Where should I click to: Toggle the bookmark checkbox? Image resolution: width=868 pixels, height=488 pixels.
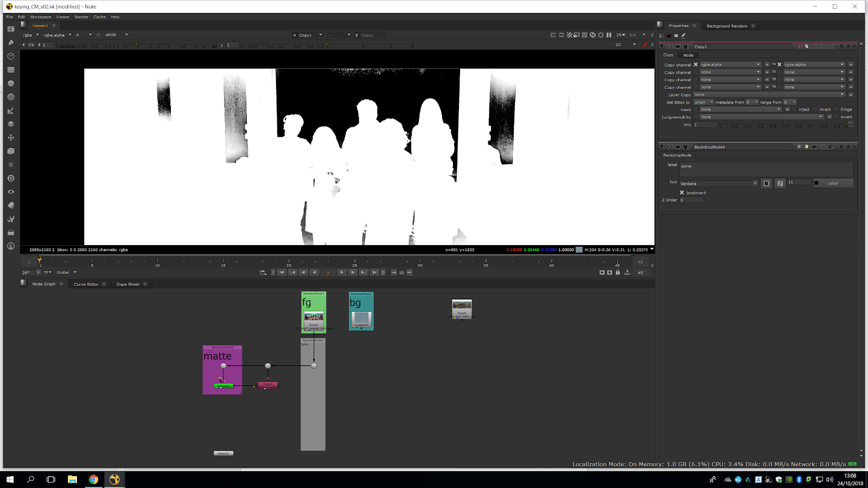point(682,192)
